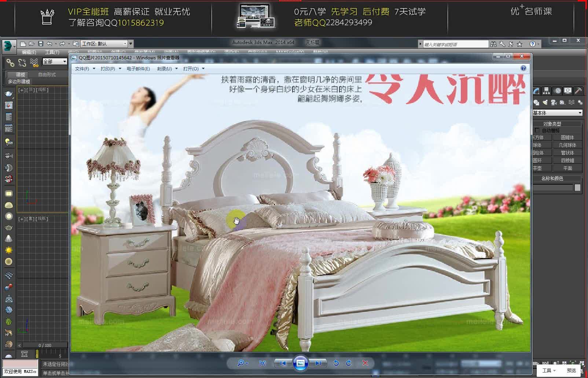Open a new scene with New file icon
588x378 pixels.
tap(23, 44)
